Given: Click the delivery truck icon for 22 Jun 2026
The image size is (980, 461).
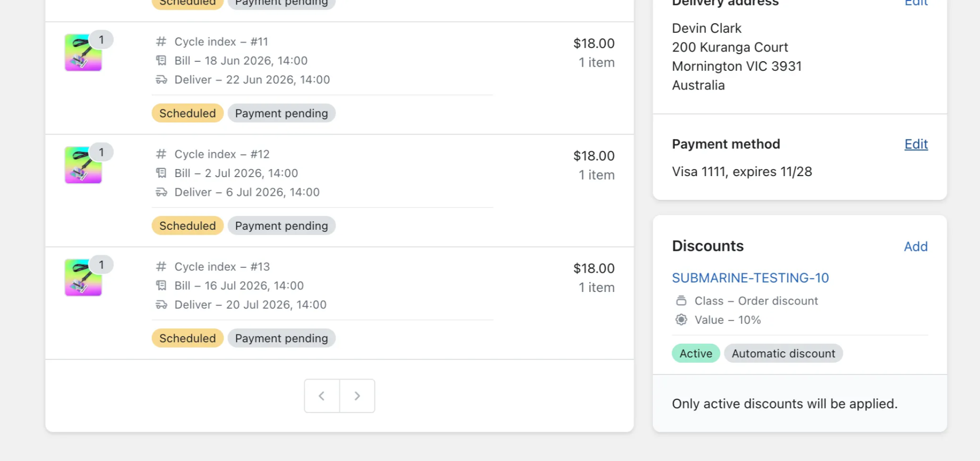Looking at the screenshot, I should click(161, 80).
